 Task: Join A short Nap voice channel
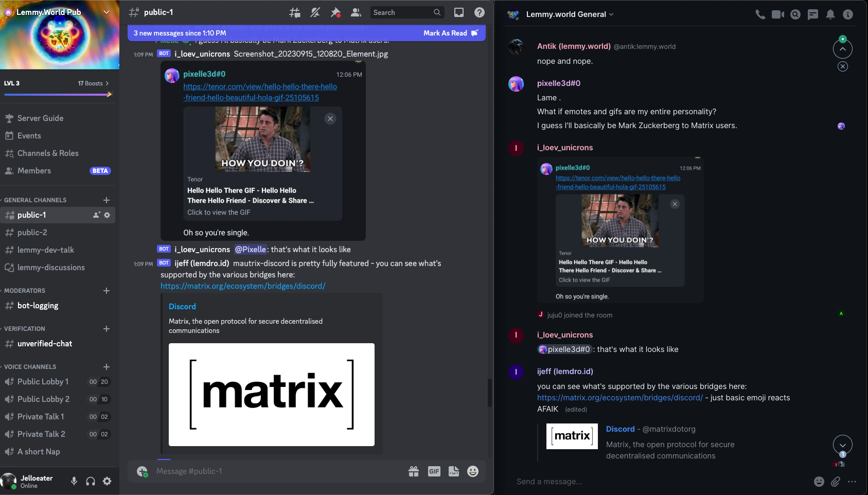click(x=58, y=452)
